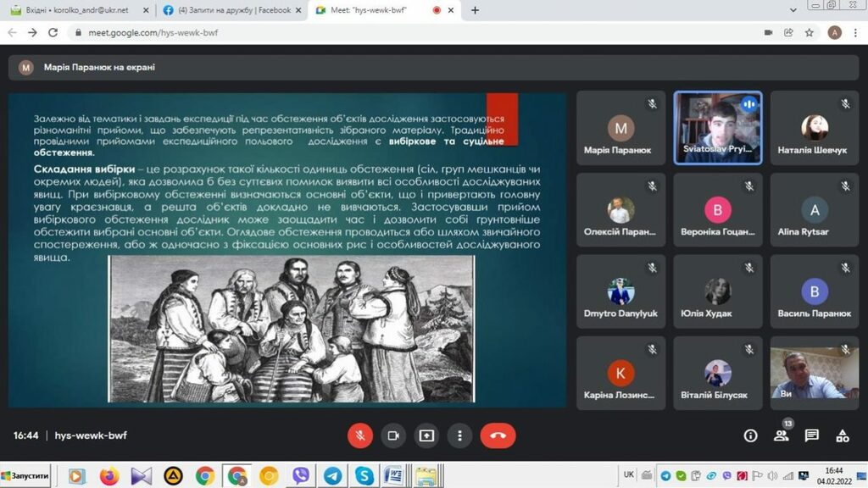Image resolution: width=868 pixels, height=488 pixels.
Task: Open Telegram from the taskbar
Action: [332, 476]
